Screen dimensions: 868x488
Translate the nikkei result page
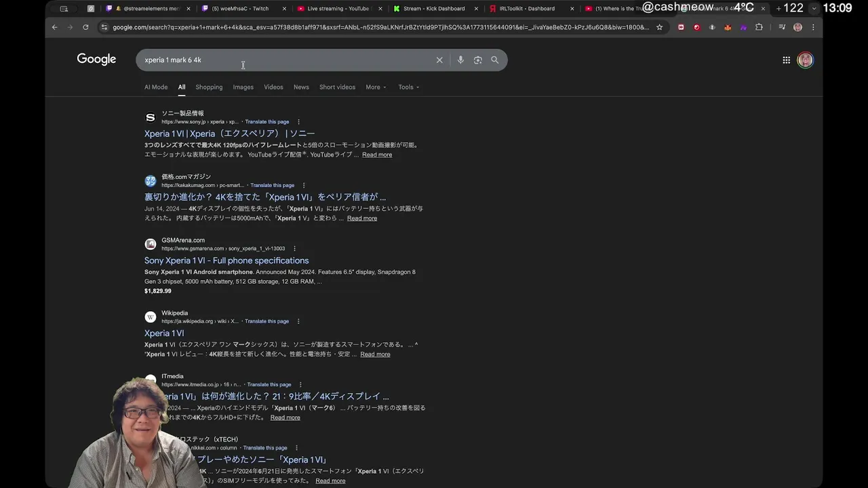265,448
